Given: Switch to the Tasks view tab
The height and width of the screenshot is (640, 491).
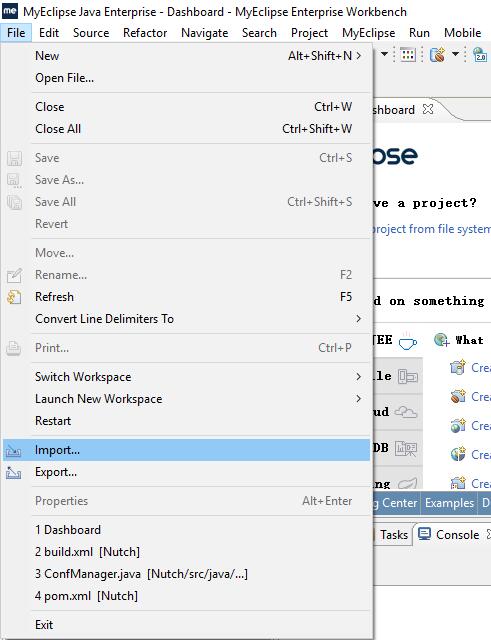Looking at the screenshot, I should pos(394,534).
